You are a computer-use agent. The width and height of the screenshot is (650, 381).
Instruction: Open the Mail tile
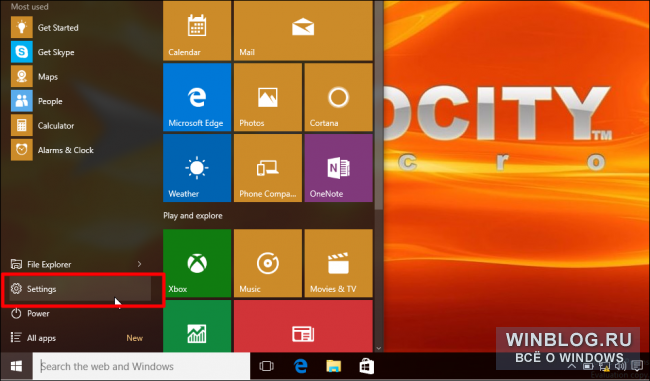303,31
